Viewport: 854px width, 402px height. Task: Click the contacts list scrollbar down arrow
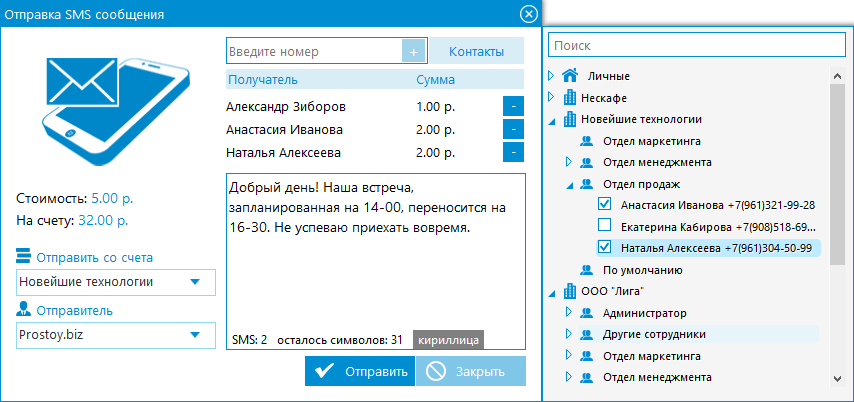(x=838, y=379)
